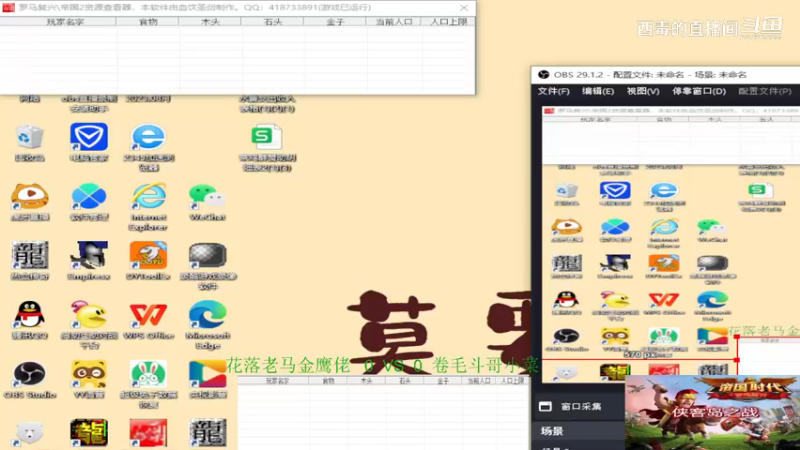800x450 pixels.
Task: Launch the QQ penguin shortcut
Action: coord(30,315)
